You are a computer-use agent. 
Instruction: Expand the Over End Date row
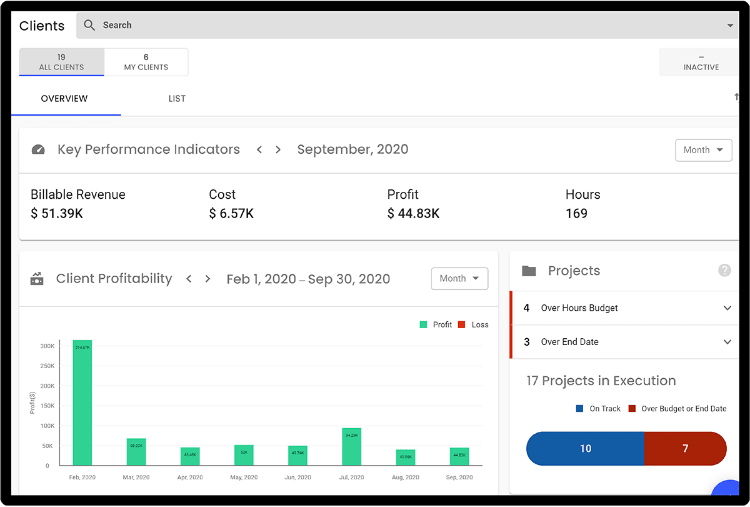coord(624,342)
